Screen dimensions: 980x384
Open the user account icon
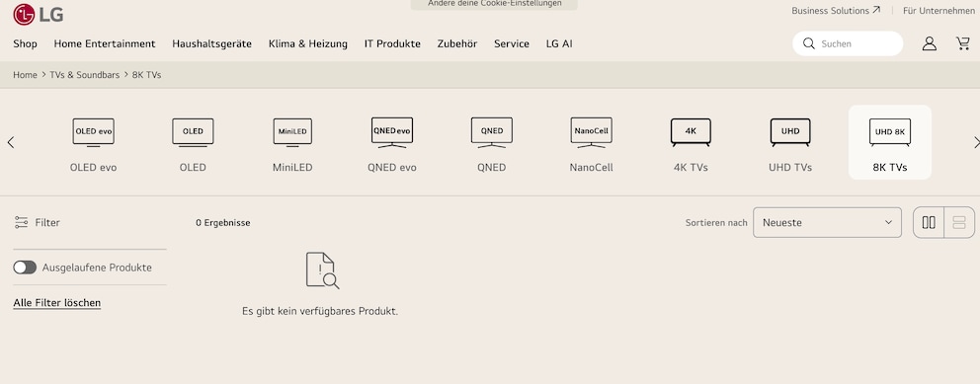(x=930, y=43)
